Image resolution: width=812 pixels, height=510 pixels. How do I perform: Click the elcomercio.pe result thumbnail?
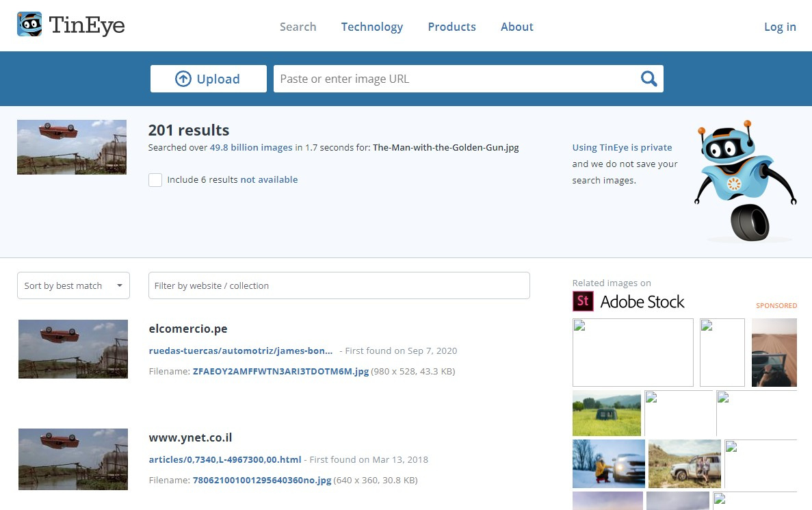pyautogui.click(x=73, y=349)
